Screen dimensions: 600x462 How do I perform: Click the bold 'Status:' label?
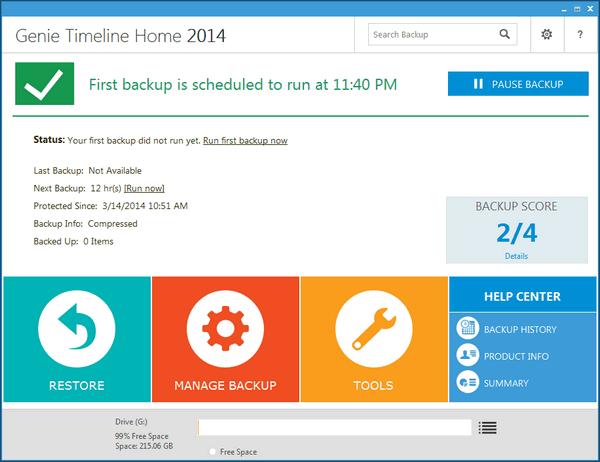pyautogui.click(x=49, y=140)
